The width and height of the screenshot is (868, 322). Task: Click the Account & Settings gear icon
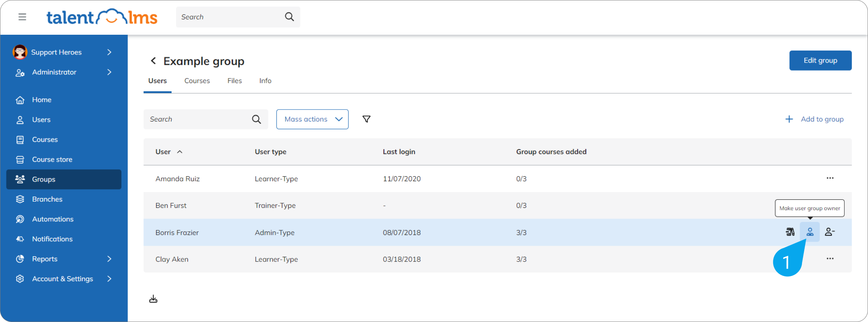[x=20, y=279]
